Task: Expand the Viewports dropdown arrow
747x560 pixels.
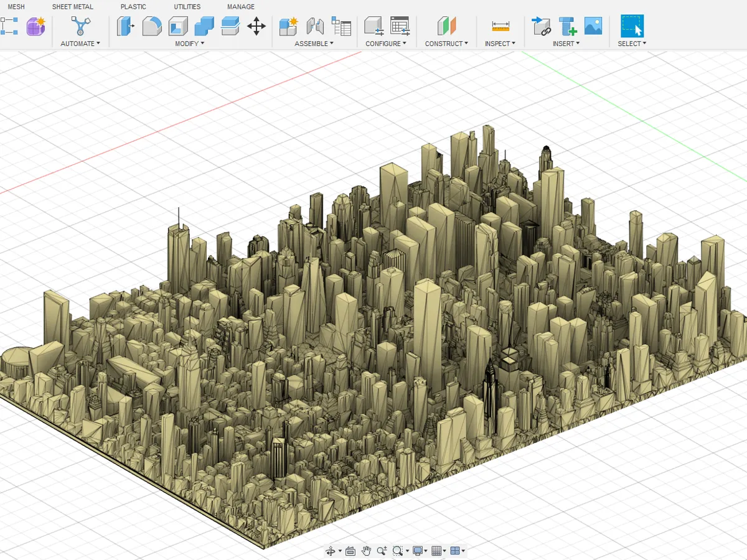Action: click(463, 551)
